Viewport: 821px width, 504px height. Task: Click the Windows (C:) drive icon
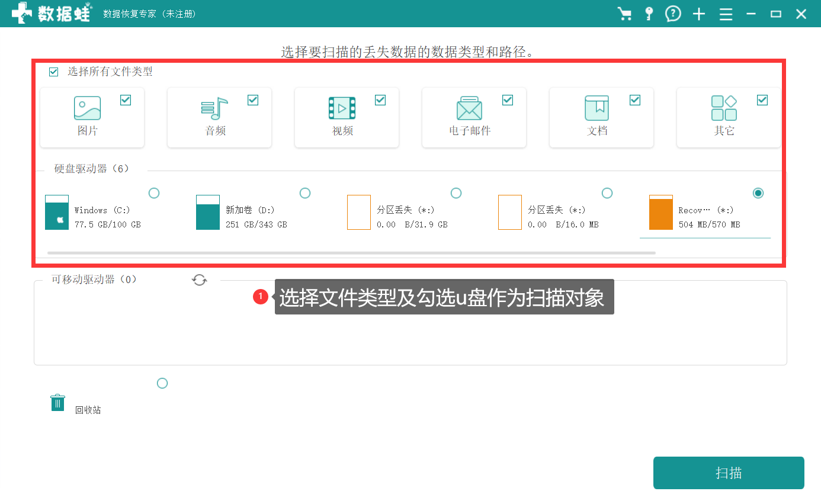click(x=57, y=212)
